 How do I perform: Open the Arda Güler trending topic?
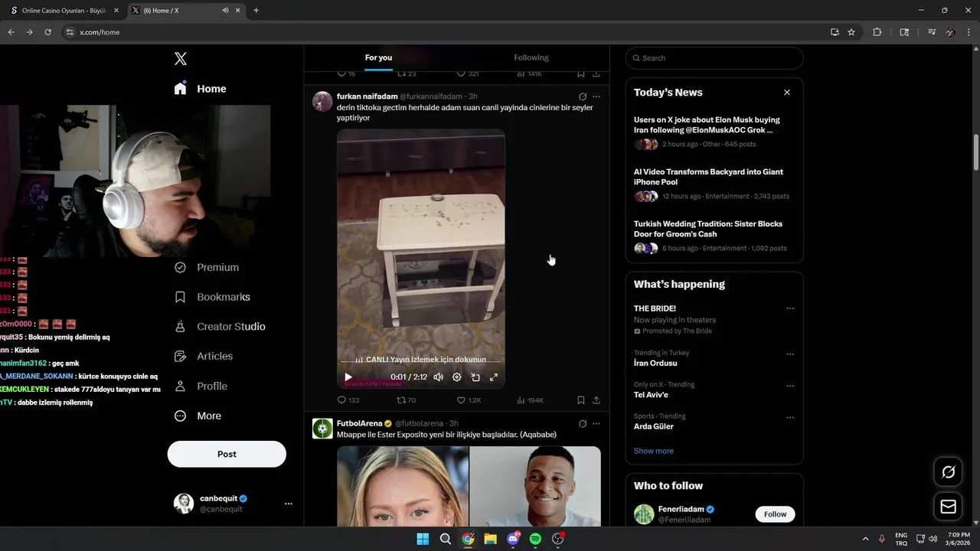pyautogui.click(x=654, y=426)
